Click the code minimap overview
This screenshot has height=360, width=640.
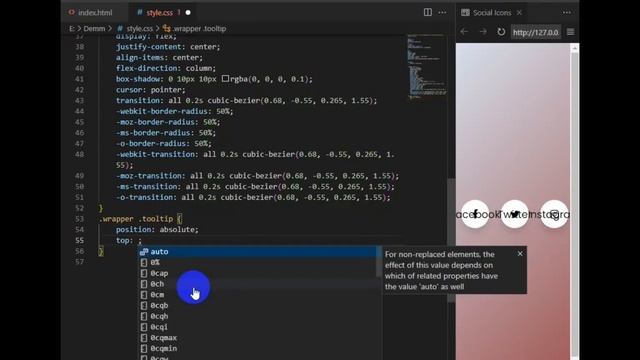427,67
